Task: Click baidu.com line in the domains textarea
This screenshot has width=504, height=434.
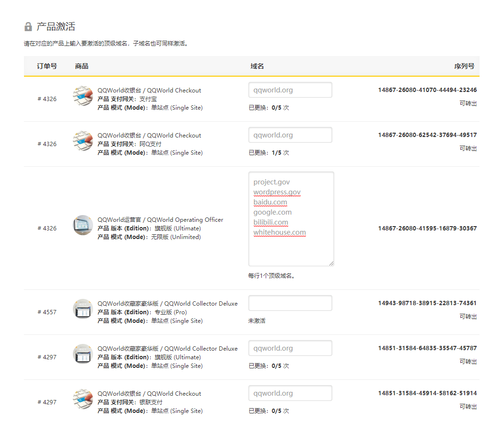Action: tap(270, 202)
